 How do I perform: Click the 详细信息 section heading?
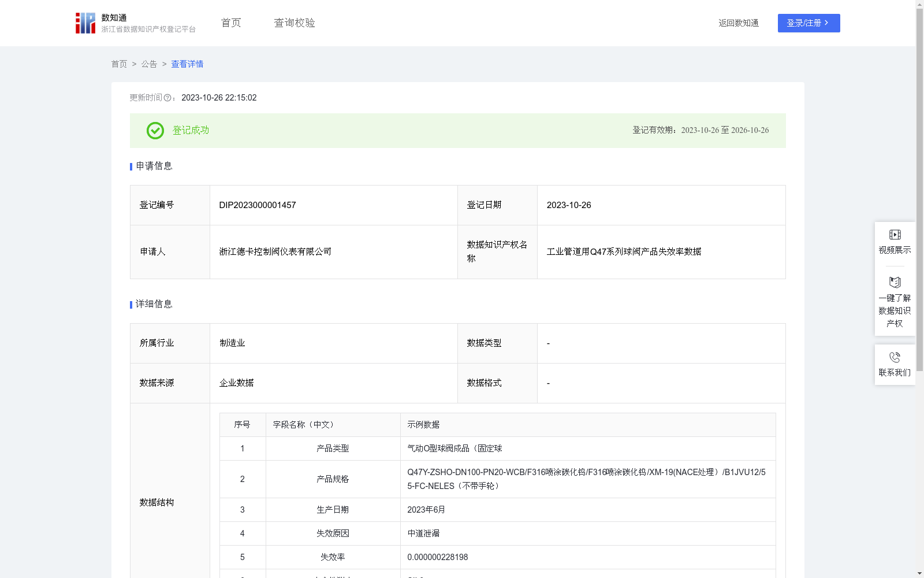tap(154, 305)
